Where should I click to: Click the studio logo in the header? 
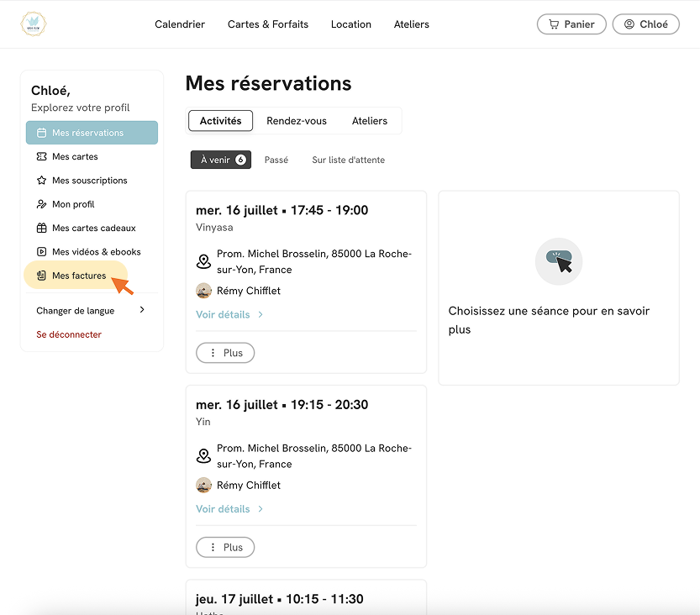point(33,24)
